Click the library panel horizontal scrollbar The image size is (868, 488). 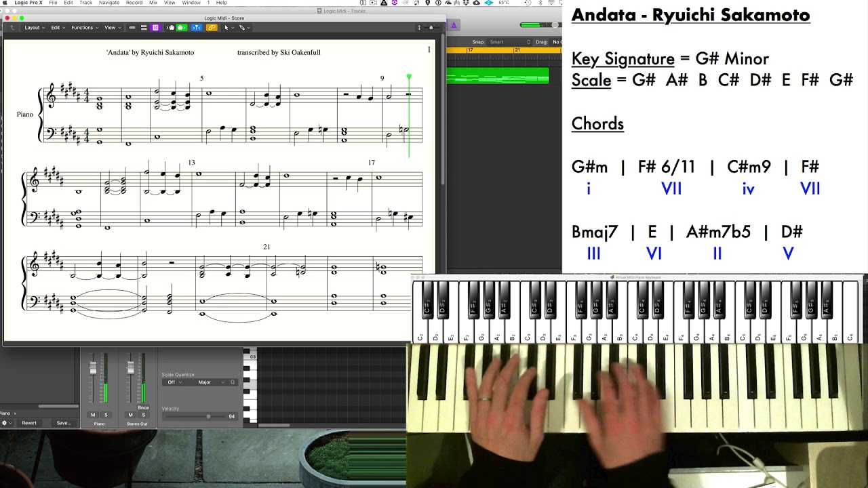[58, 406]
